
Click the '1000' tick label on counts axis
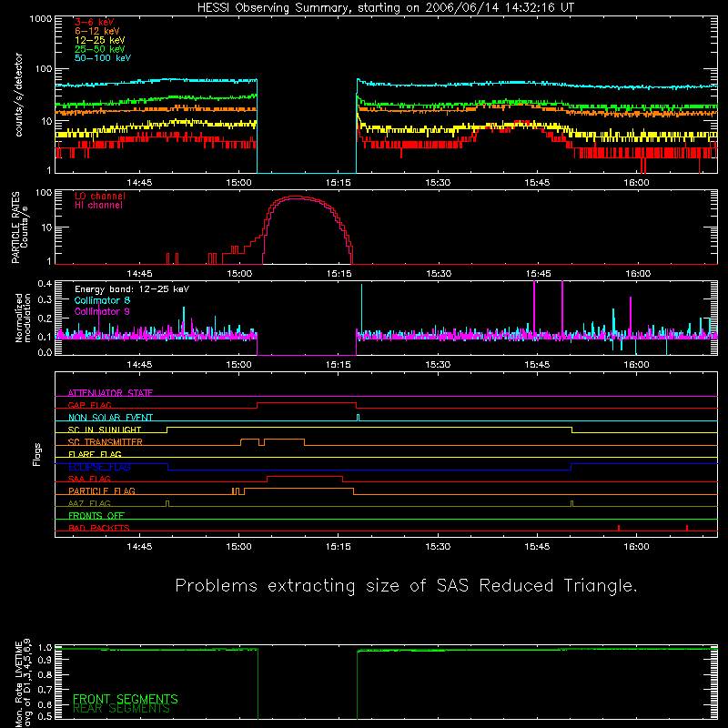click(41, 19)
